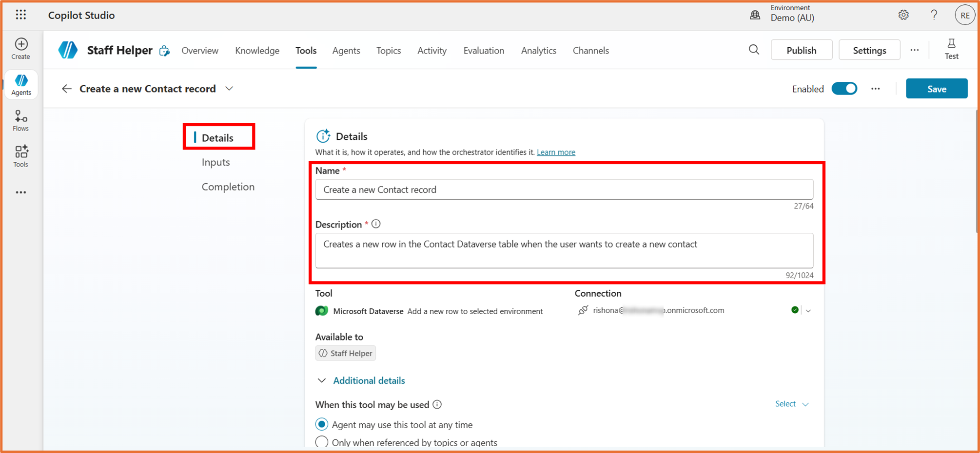Open the Test pane flask icon
This screenshot has height=453, width=980.
click(951, 49)
